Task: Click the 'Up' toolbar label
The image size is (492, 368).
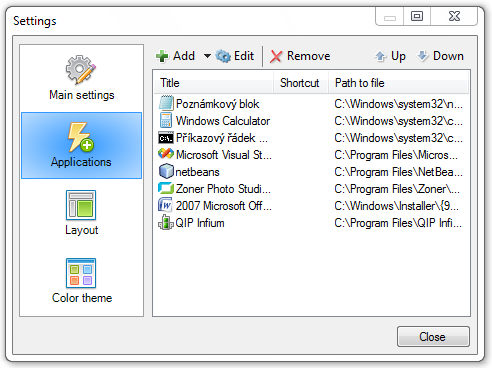Action: coord(398,56)
